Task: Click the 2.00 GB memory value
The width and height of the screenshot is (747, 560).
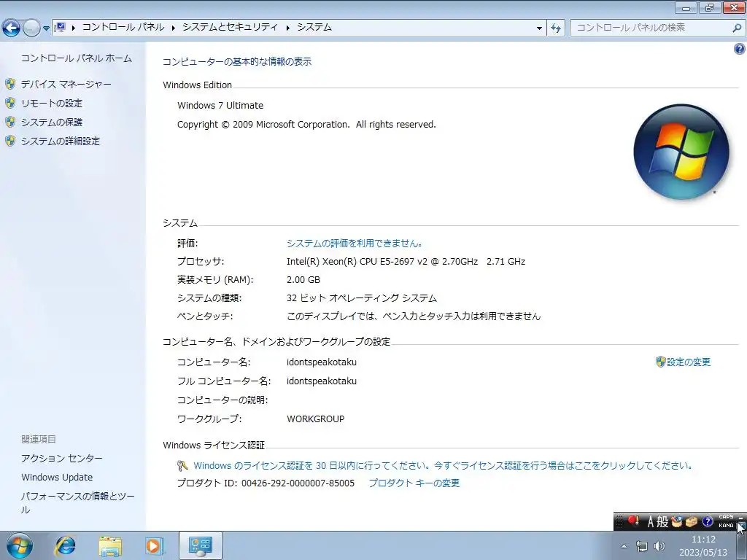Action: tap(303, 279)
